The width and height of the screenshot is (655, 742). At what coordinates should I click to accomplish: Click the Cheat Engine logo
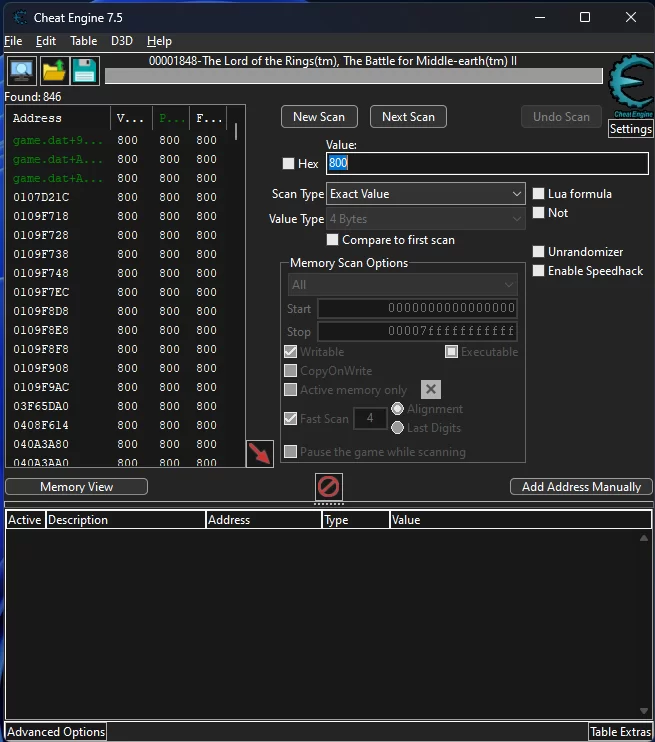click(631, 86)
